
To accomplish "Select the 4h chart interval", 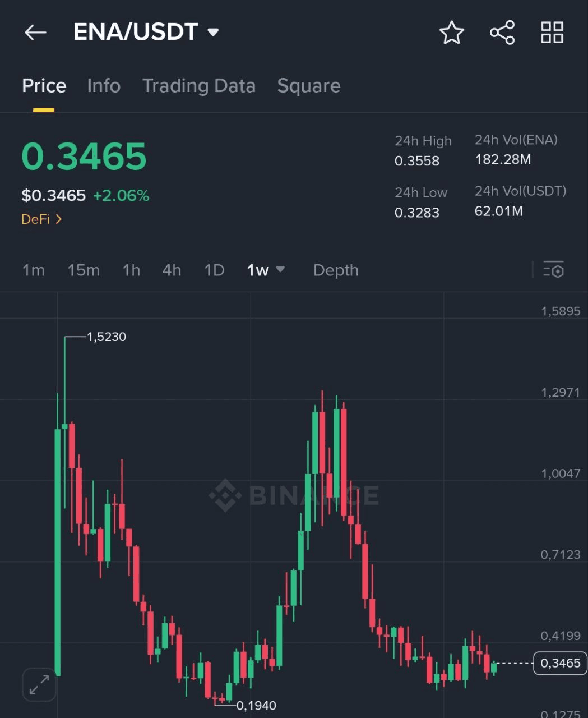I will (172, 270).
